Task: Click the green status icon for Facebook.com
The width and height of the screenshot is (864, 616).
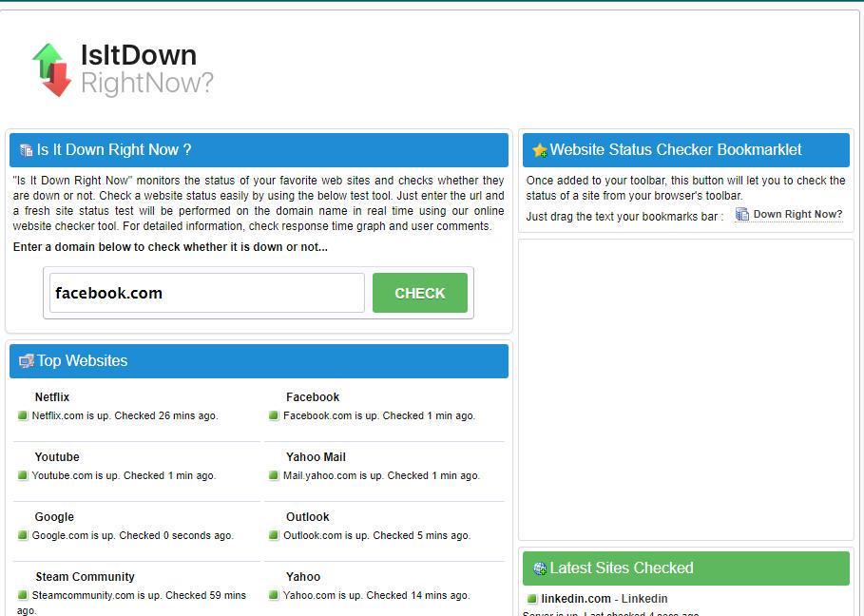Action: pyautogui.click(x=274, y=415)
